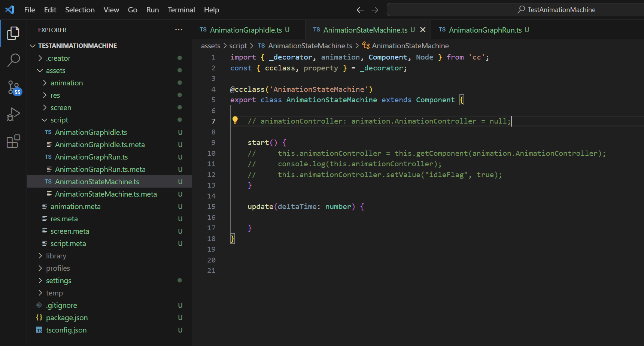
Task: Switch to the AnimationGraphRun.ts tab
Action: [x=487, y=30]
